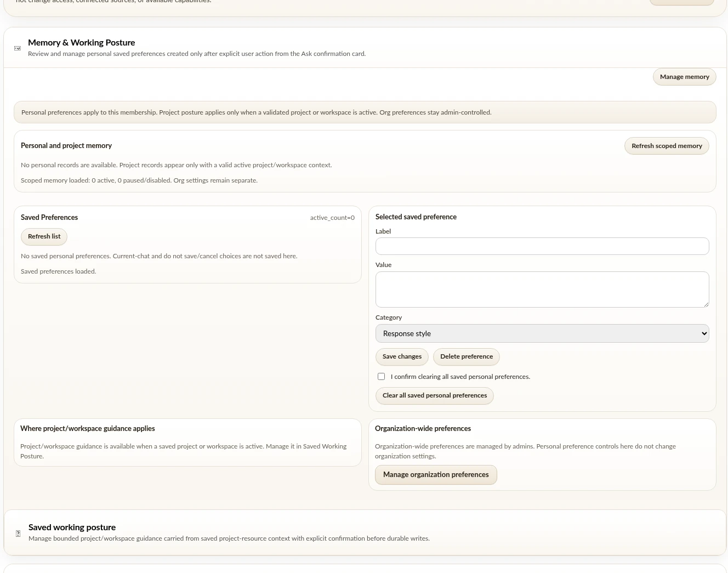The width and height of the screenshot is (728, 573).
Task: Check the confirm clearing all preferences checkbox
Action: point(381,377)
